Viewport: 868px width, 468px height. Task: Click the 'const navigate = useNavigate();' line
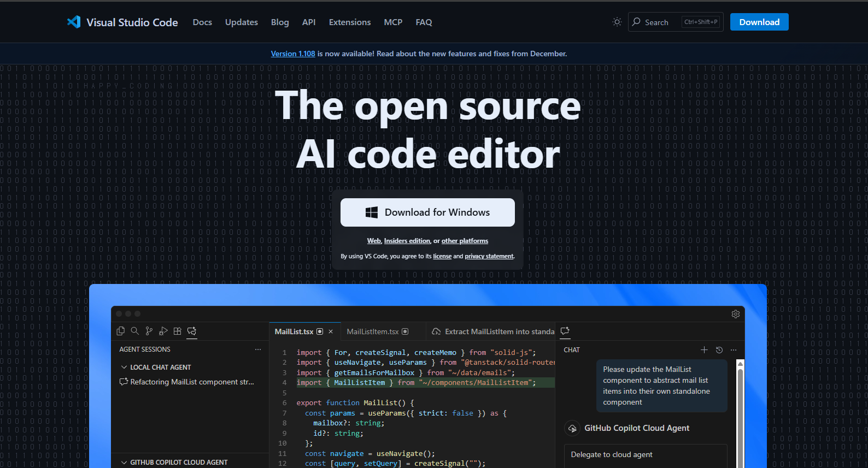(x=370, y=454)
